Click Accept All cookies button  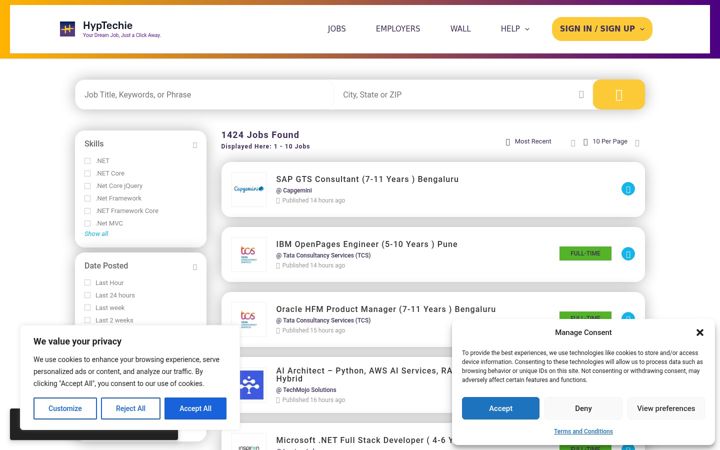(195, 408)
